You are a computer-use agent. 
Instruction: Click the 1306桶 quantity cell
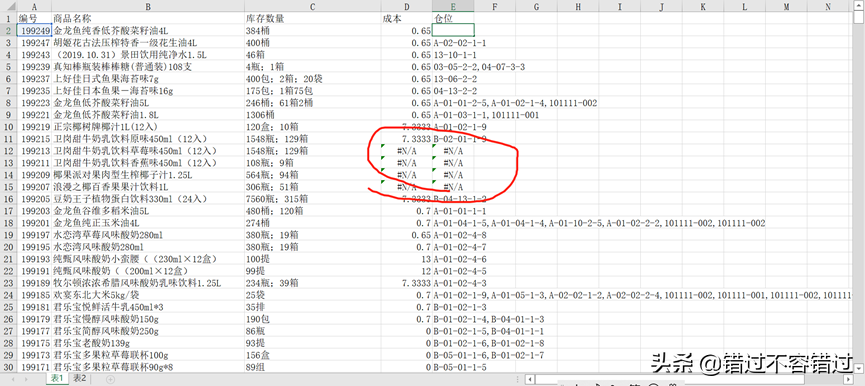coord(312,115)
